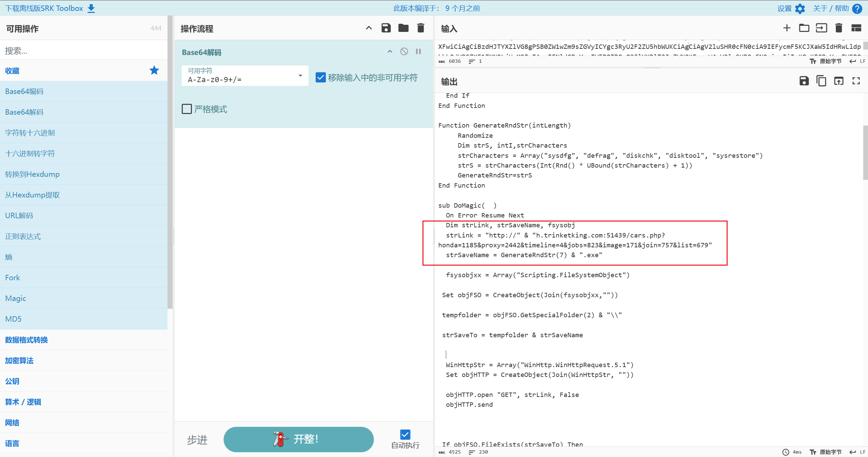Click output 原始字节 encoding selector
Screen dimensions: 868x457
click(826, 452)
